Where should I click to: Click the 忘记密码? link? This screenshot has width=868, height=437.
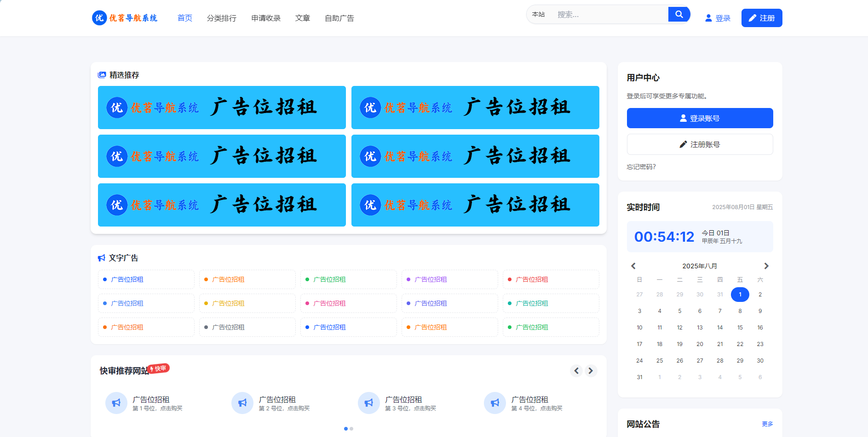point(641,167)
